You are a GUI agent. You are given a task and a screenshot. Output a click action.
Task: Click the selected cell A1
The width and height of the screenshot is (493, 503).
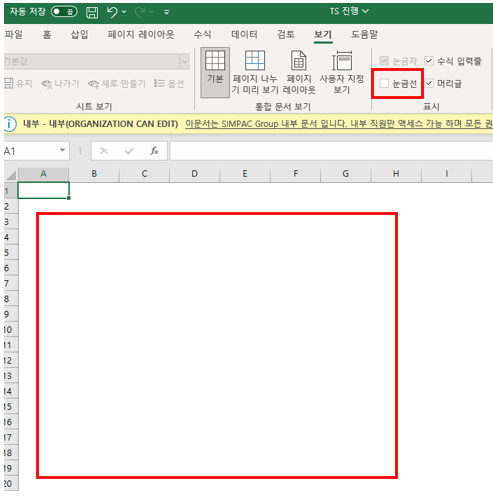[x=43, y=191]
